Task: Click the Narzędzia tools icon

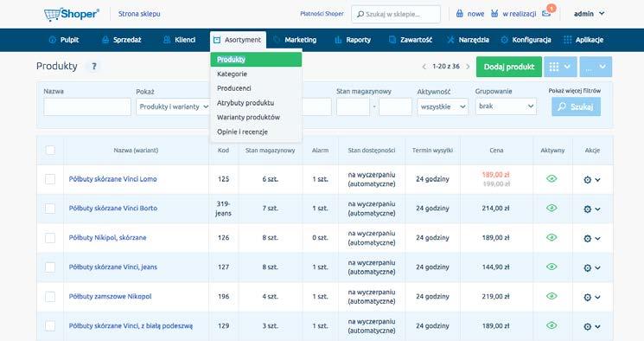Action: tap(450, 40)
